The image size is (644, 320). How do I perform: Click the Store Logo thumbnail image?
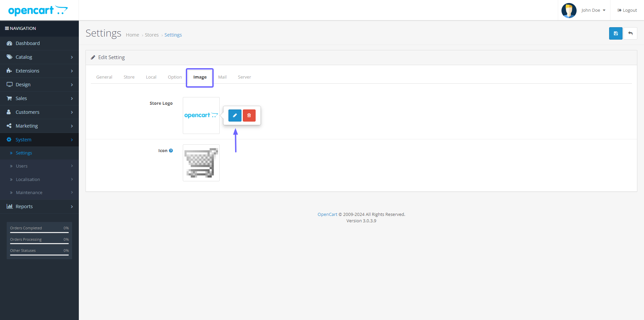pyautogui.click(x=201, y=116)
